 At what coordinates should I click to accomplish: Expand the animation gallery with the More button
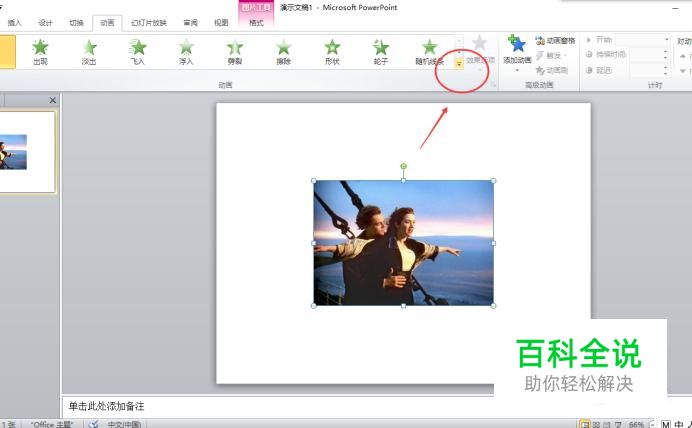(x=459, y=64)
